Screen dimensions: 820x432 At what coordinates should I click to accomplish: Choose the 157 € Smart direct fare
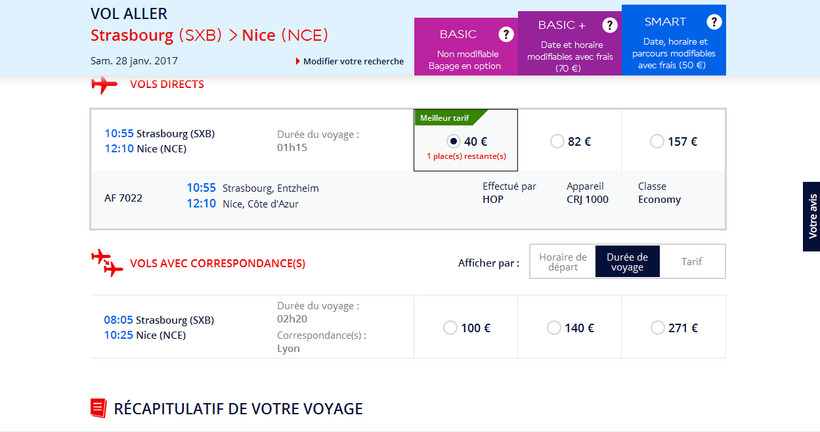[656, 141]
